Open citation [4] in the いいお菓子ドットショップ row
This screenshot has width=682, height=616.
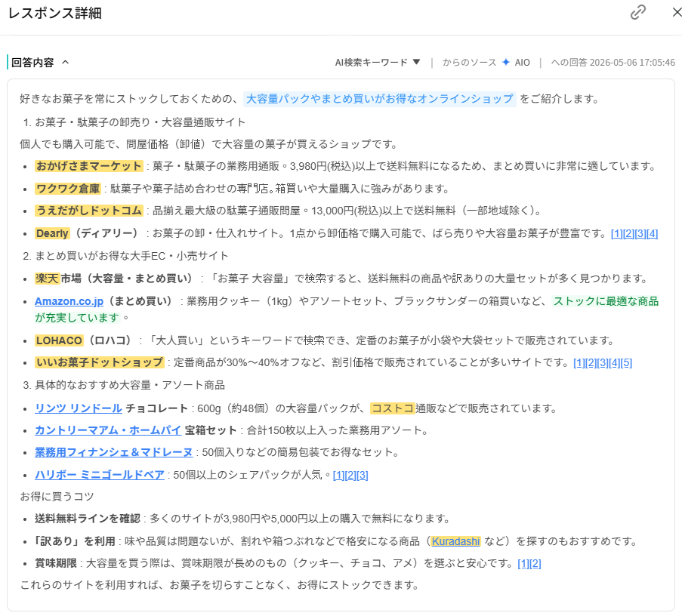click(614, 363)
